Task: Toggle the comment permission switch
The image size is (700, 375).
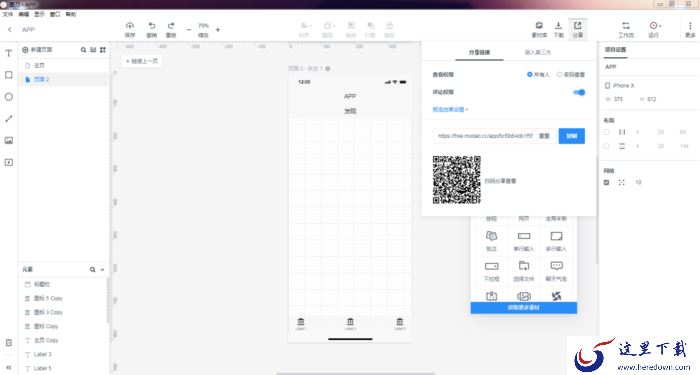Action: pyautogui.click(x=579, y=92)
